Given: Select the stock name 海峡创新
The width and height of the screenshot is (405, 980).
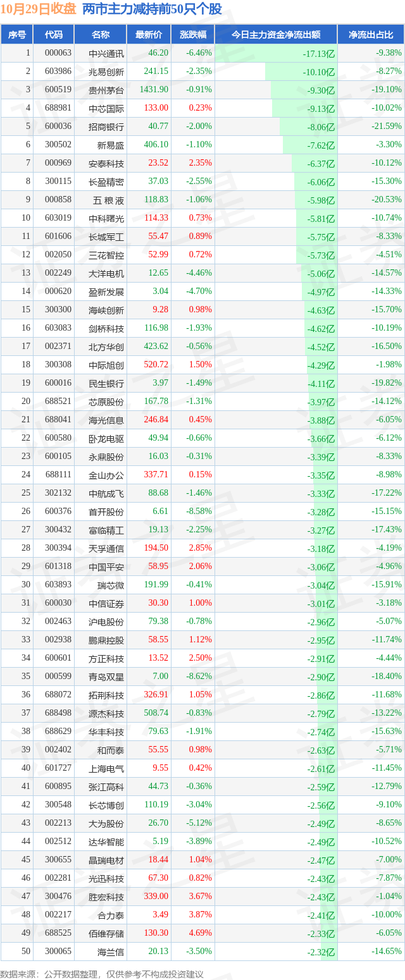Looking at the screenshot, I should point(106,310).
